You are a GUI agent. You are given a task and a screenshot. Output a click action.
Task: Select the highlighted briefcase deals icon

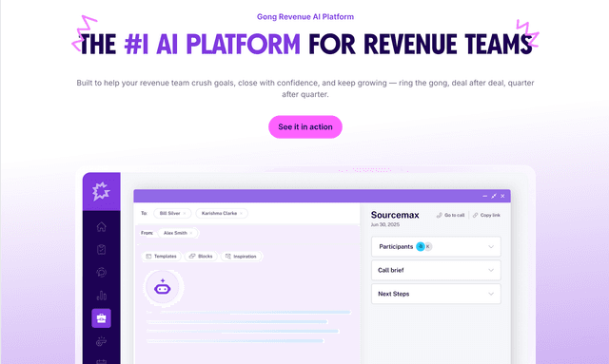click(102, 318)
